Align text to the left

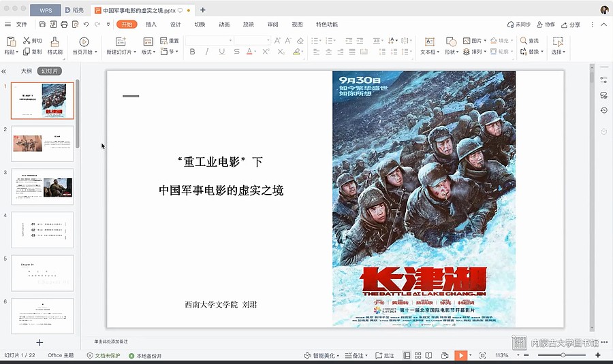pos(317,52)
